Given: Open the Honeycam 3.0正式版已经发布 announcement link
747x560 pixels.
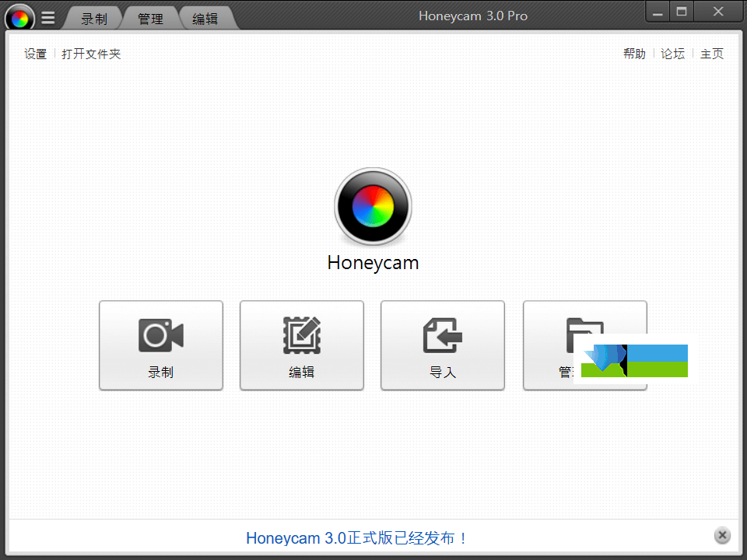Looking at the screenshot, I should pos(356,537).
